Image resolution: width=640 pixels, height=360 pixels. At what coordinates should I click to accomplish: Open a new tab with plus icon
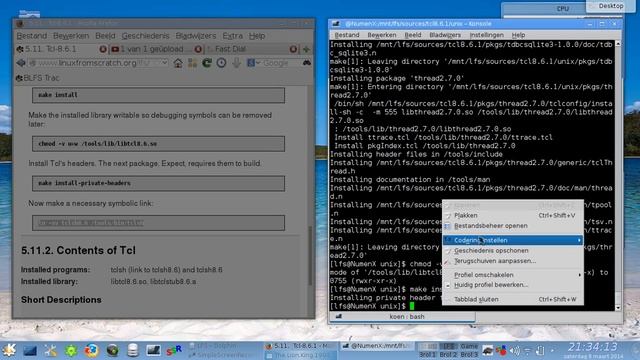[x=306, y=49]
